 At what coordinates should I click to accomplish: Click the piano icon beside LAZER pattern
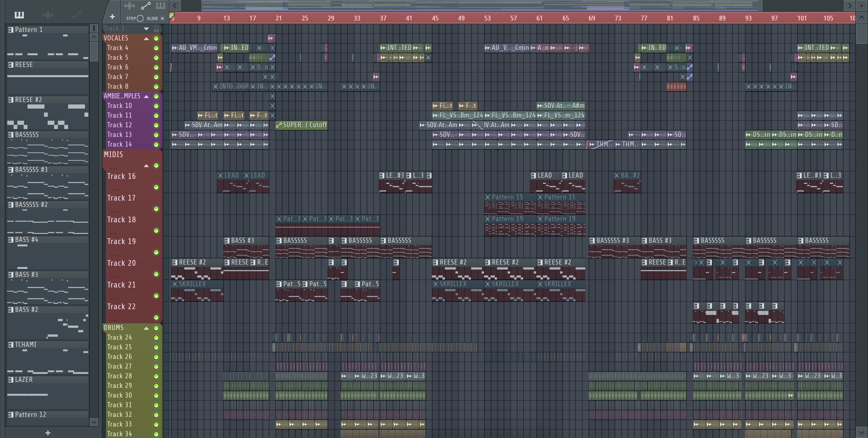click(11, 380)
